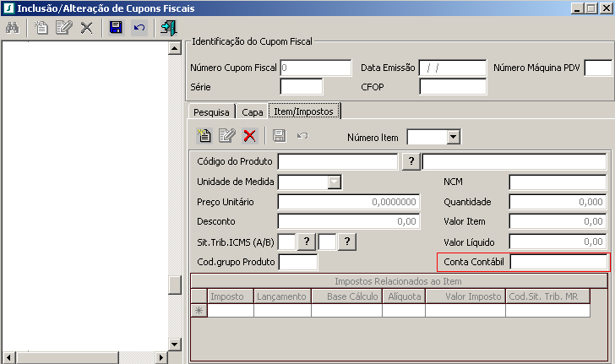Click the CFOP input field
This screenshot has height=364, width=615.
tap(453, 86)
